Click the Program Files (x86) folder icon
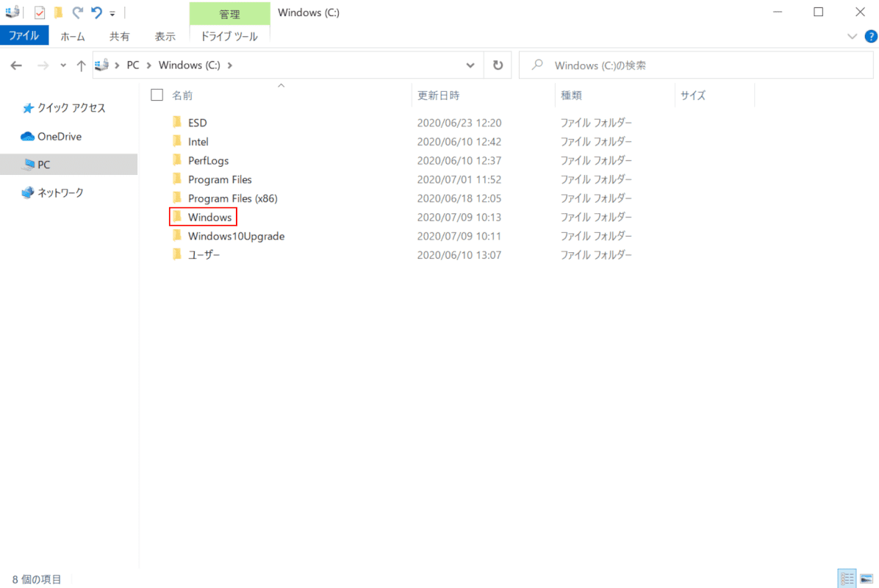The image size is (879, 588). (x=177, y=198)
